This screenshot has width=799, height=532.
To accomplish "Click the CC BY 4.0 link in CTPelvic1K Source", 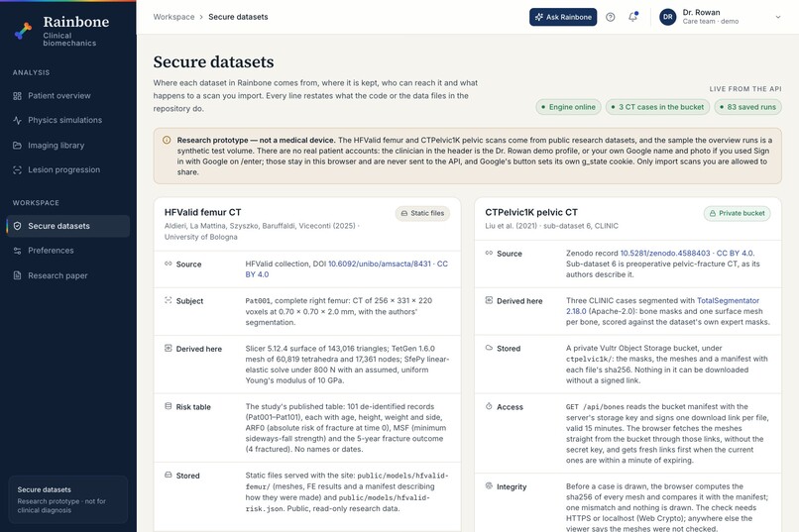I will click(x=736, y=253).
